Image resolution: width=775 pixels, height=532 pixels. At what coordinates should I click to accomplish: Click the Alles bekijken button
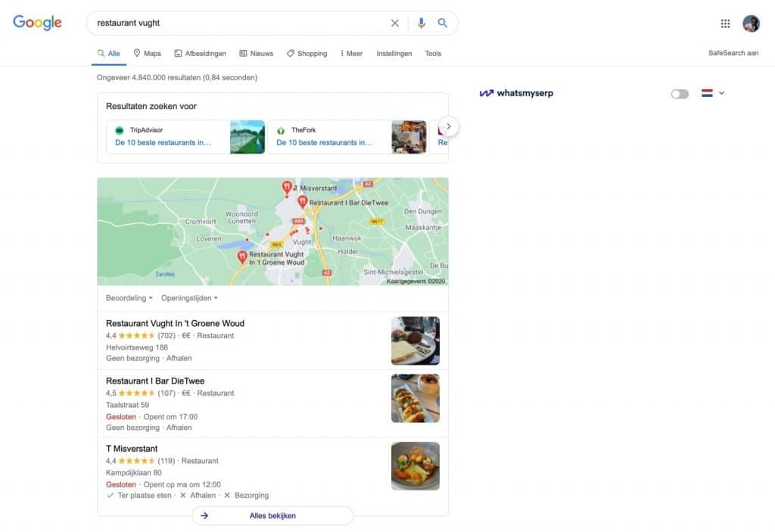pyautogui.click(x=272, y=515)
